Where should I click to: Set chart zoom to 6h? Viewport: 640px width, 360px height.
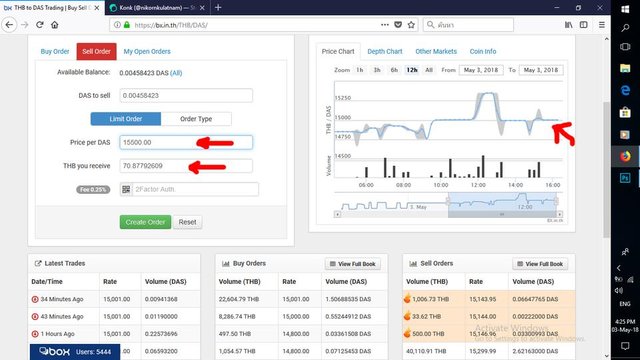394,70
